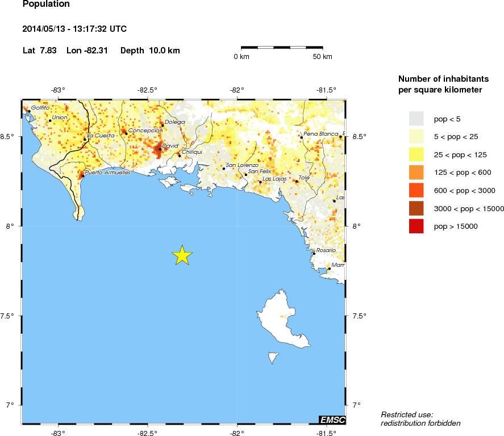Select the 'pop > 15000' red swatch

pyautogui.click(x=416, y=226)
